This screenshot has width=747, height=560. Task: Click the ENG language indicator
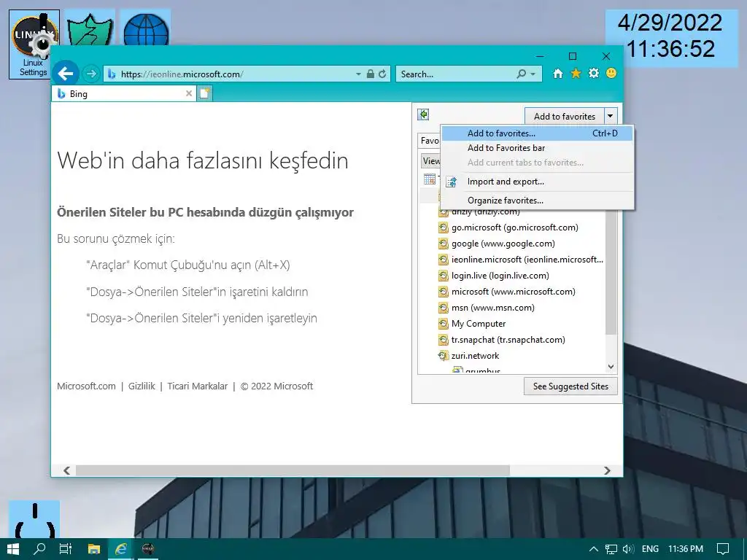coord(650,549)
